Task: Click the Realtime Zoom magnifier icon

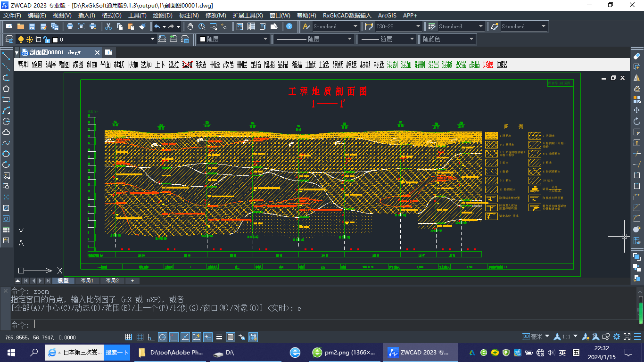Action: tap(202, 26)
